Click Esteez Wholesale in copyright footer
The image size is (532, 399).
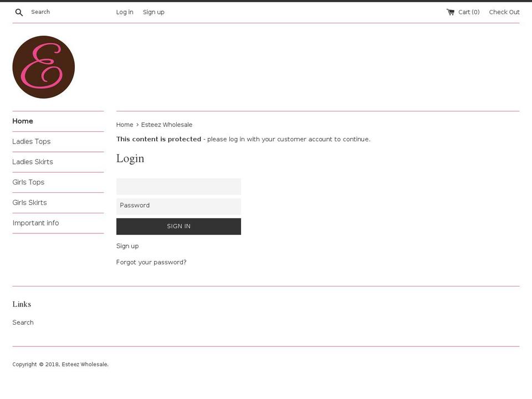pos(85,365)
